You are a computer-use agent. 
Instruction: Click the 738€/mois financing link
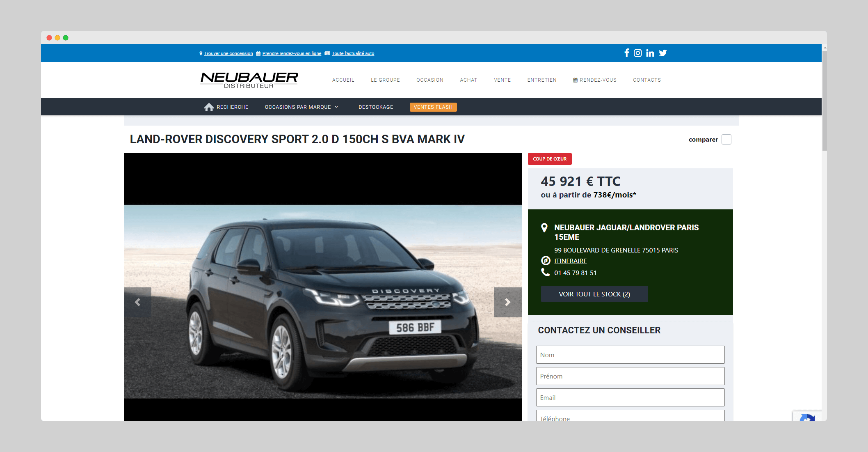(614, 195)
